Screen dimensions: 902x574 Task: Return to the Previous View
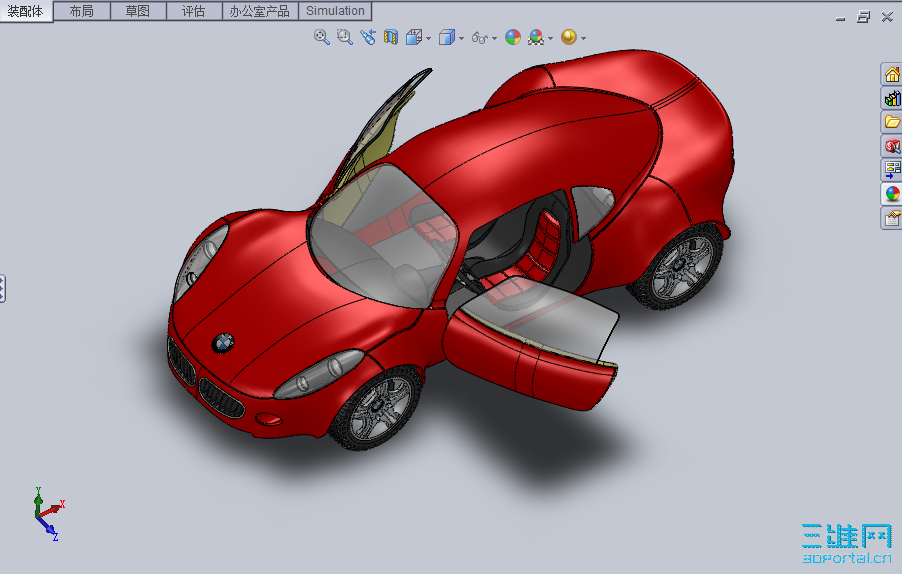[x=368, y=37]
